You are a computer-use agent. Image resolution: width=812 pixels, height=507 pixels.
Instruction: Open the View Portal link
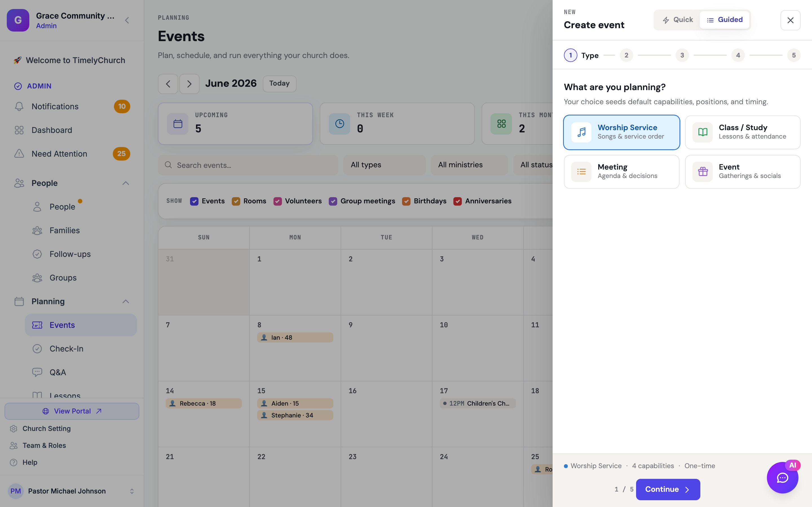pos(72,411)
